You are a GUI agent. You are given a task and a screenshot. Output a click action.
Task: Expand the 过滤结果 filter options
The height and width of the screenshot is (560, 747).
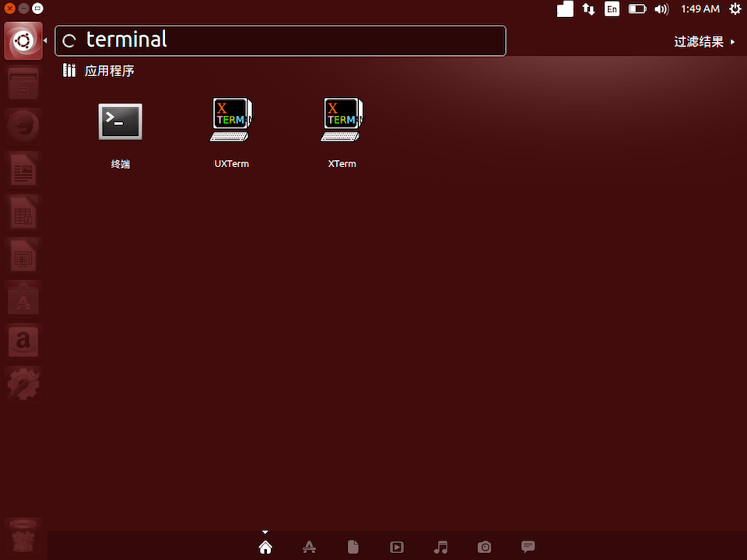point(698,41)
